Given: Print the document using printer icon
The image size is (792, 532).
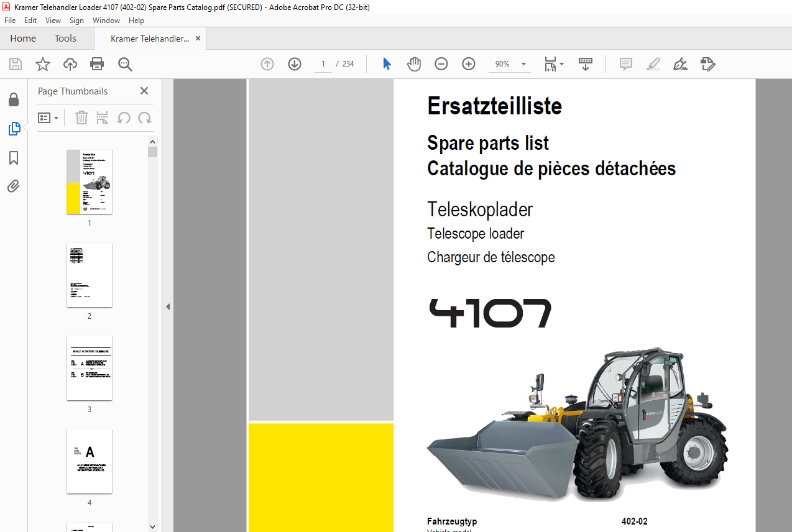Looking at the screenshot, I should coord(97,64).
